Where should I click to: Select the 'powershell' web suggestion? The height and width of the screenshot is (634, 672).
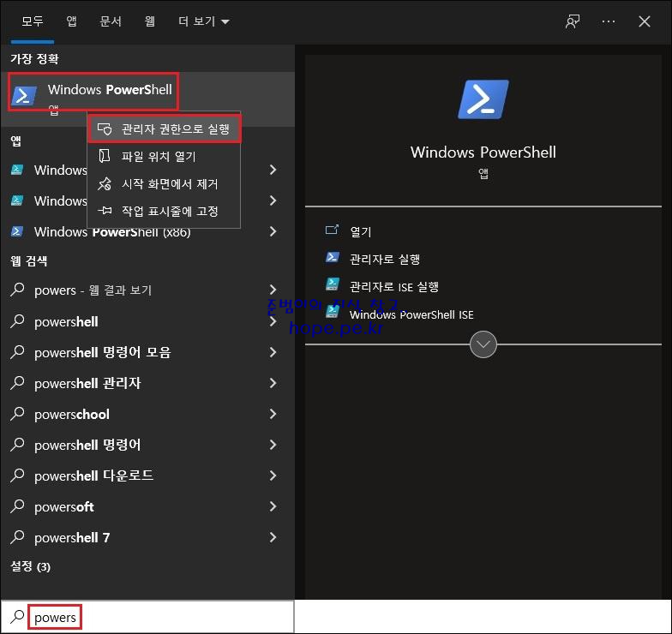[x=147, y=322]
